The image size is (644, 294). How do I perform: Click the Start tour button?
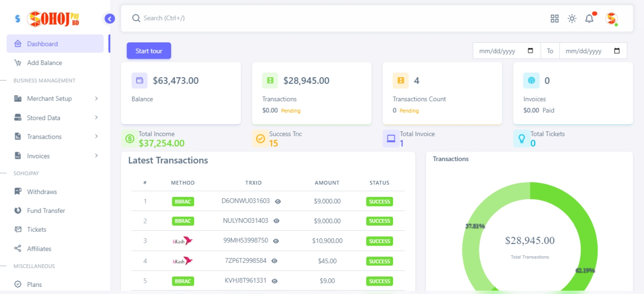click(x=149, y=51)
